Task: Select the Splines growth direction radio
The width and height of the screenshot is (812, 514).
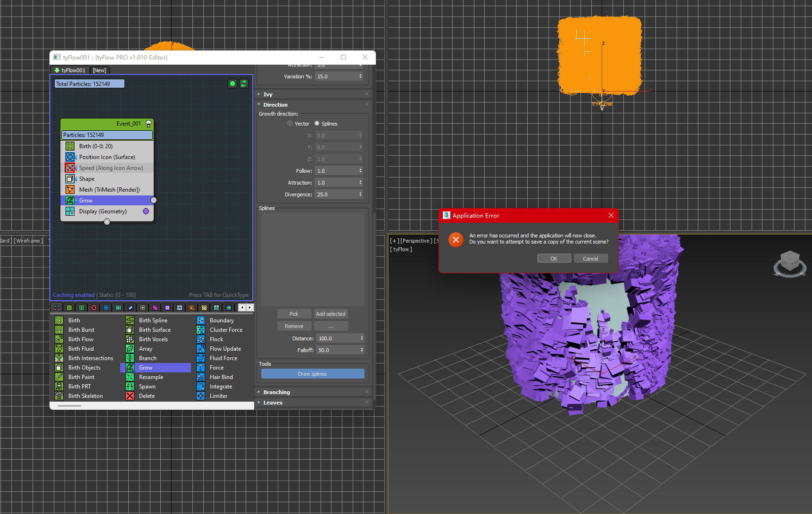Action: tap(317, 124)
